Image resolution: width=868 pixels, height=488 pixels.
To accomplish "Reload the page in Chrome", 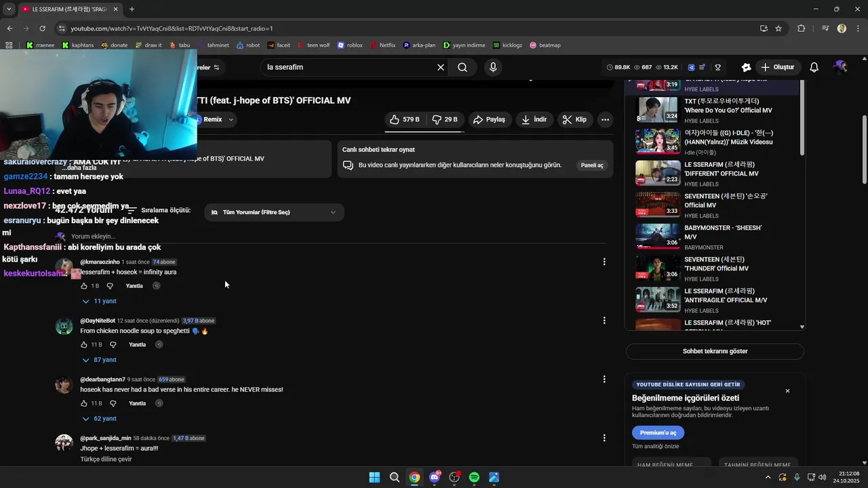I will point(42,28).
